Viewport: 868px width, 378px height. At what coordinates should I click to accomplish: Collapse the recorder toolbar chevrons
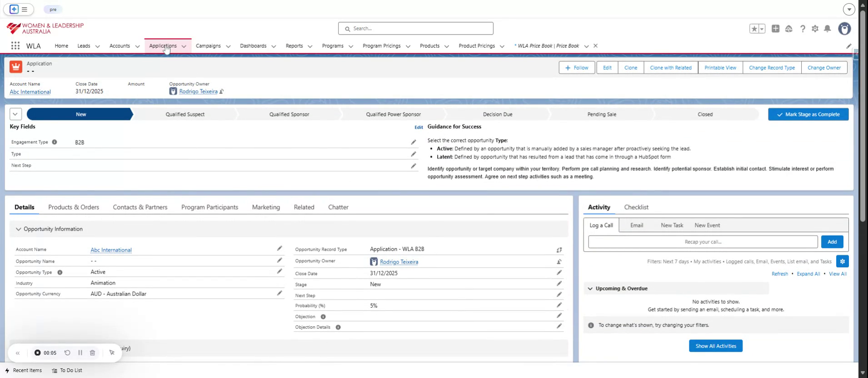18,353
